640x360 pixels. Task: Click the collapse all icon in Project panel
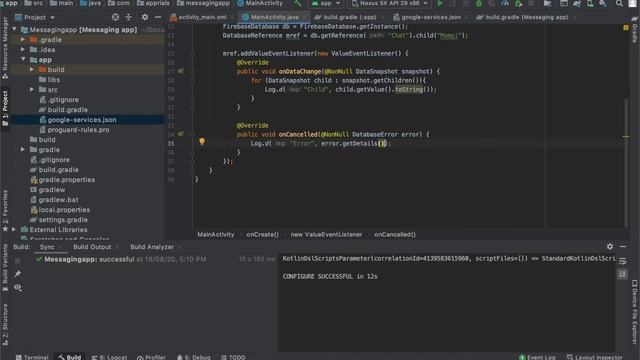point(129,17)
